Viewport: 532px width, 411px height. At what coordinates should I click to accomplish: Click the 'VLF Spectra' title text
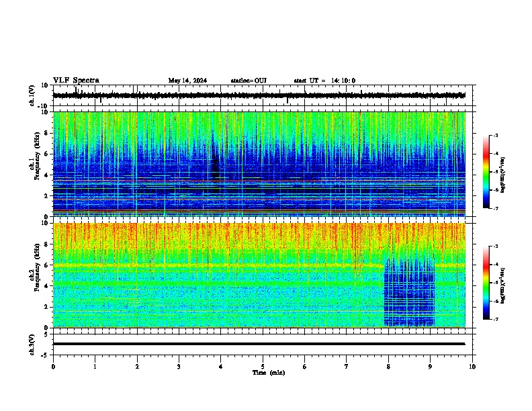coord(76,81)
